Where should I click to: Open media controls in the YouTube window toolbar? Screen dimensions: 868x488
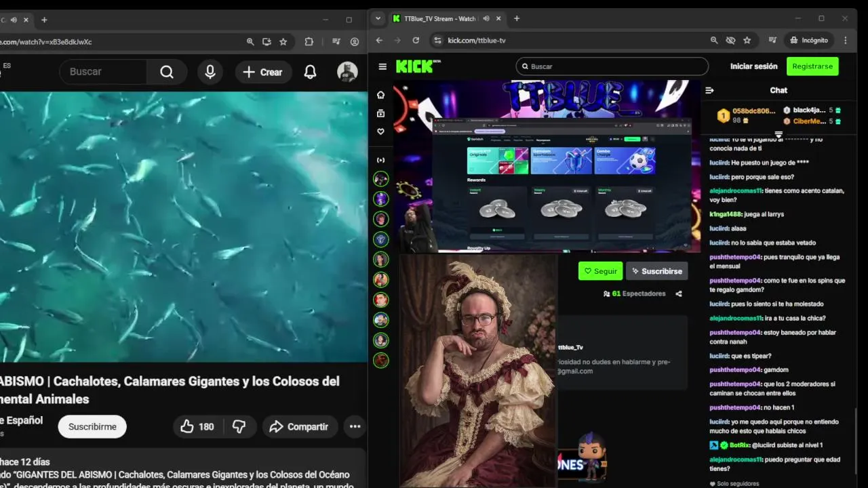[x=336, y=41]
